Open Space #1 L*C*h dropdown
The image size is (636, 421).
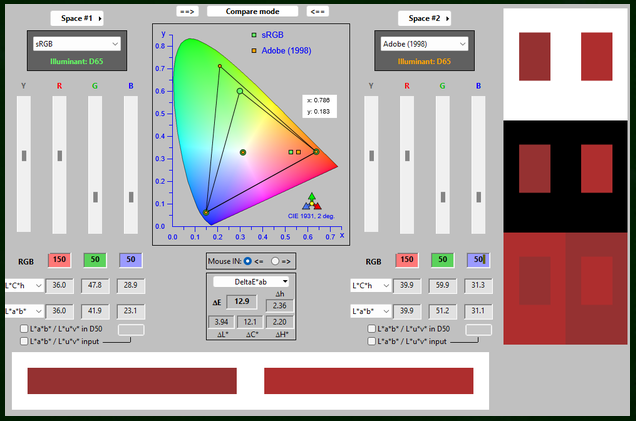pos(24,286)
